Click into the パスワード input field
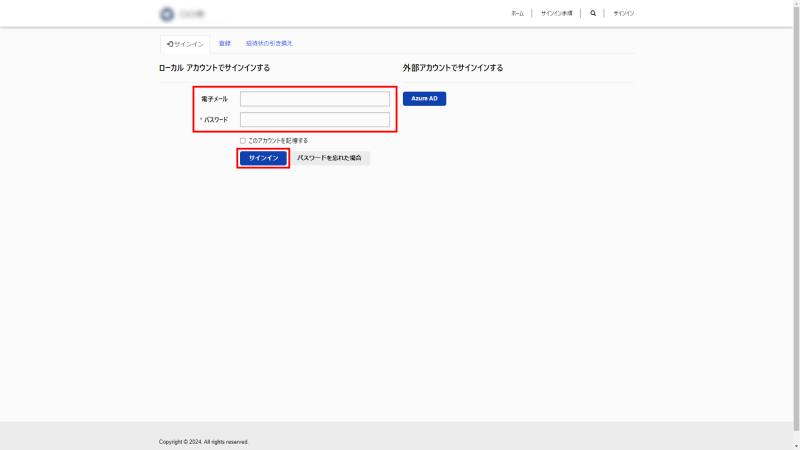 tap(314, 120)
